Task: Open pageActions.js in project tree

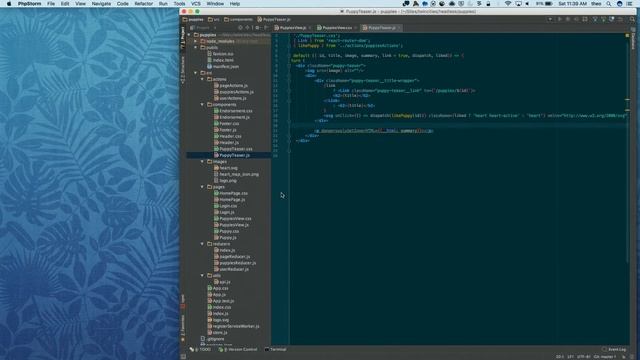Action: tap(231, 86)
